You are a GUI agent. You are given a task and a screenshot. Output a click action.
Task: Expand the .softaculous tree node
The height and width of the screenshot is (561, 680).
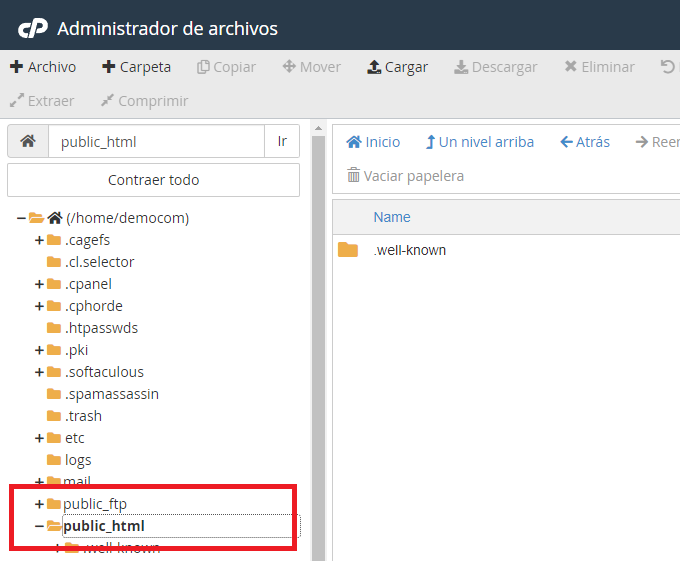pos(39,372)
